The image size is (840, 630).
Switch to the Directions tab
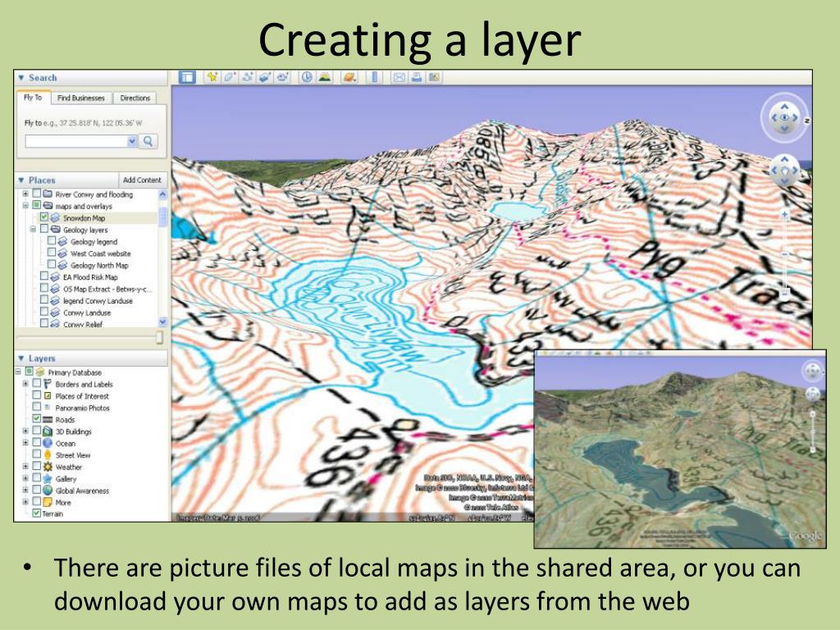click(135, 98)
